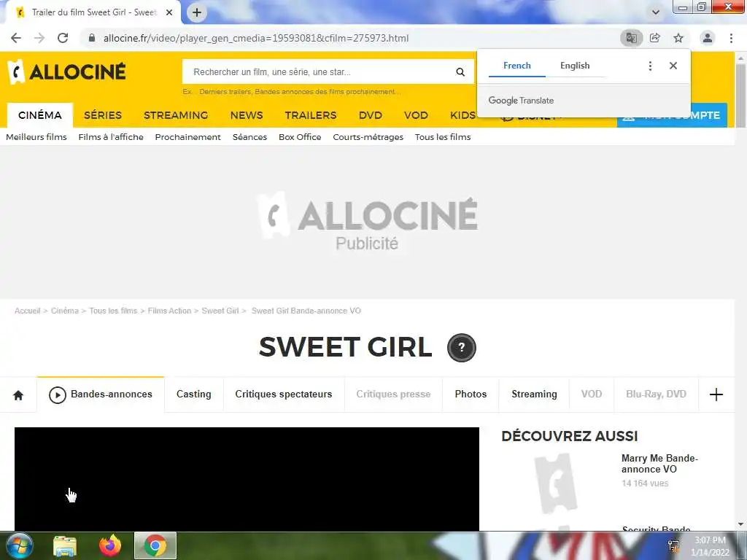
Task: Open the CINÉMA main menu tab
Action: 40,115
